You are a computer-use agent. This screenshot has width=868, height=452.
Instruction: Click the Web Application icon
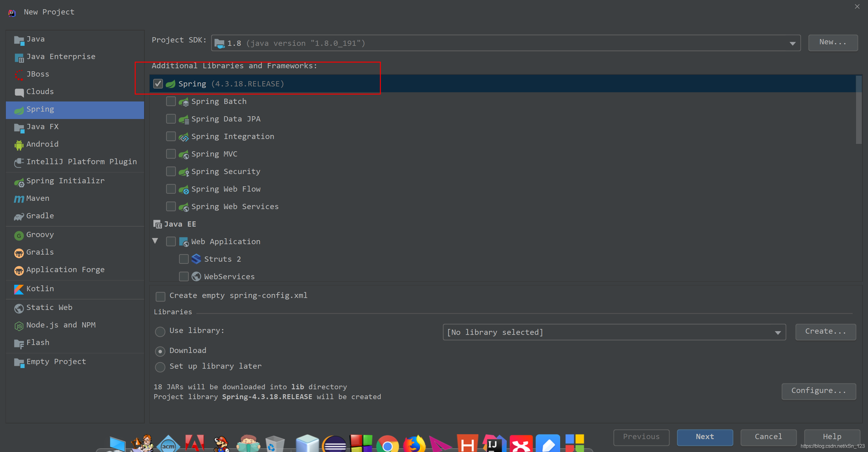[x=184, y=242]
